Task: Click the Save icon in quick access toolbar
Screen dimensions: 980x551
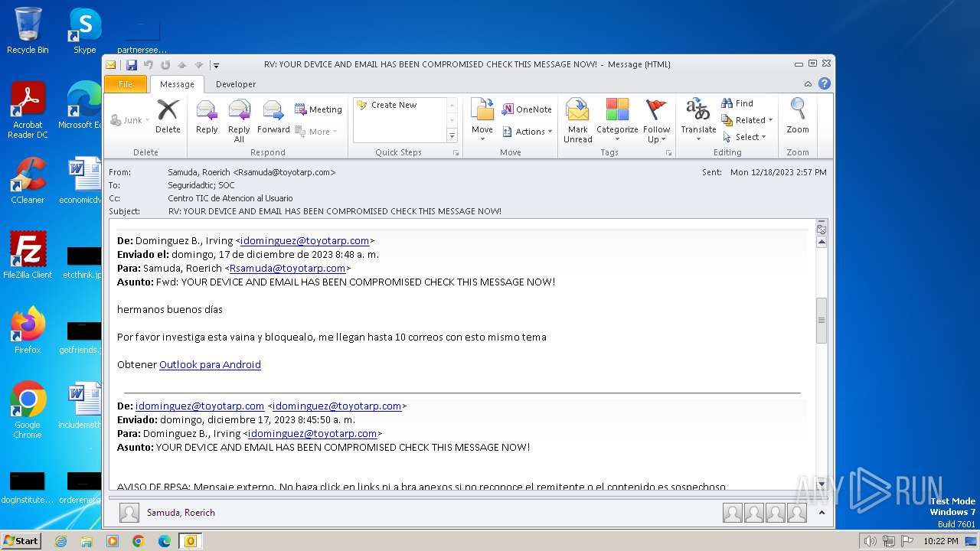Action: point(132,65)
